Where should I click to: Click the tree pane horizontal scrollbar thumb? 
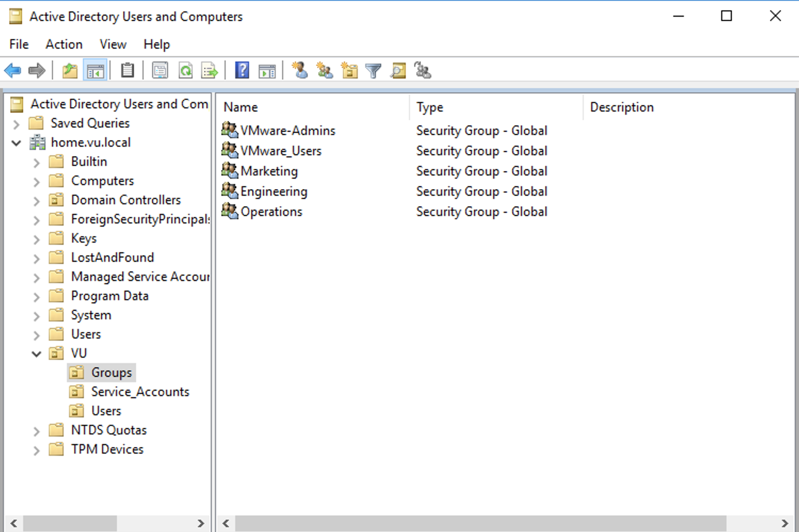coord(70,523)
